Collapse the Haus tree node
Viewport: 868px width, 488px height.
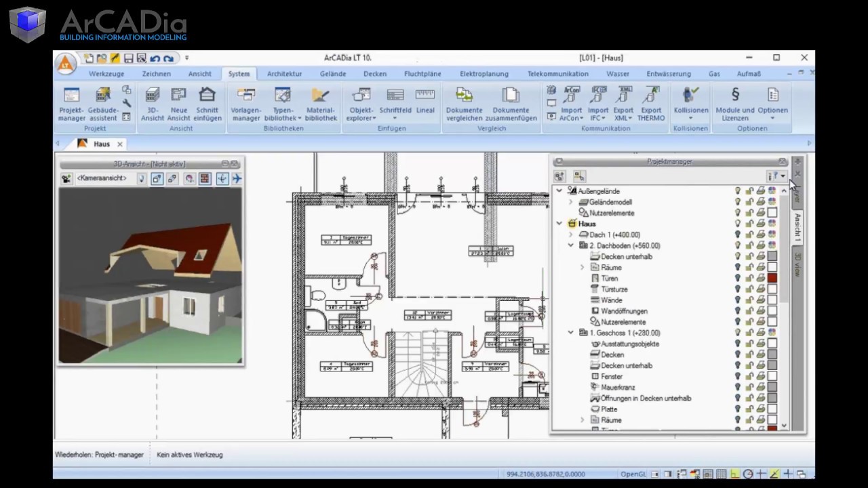point(559,224)
